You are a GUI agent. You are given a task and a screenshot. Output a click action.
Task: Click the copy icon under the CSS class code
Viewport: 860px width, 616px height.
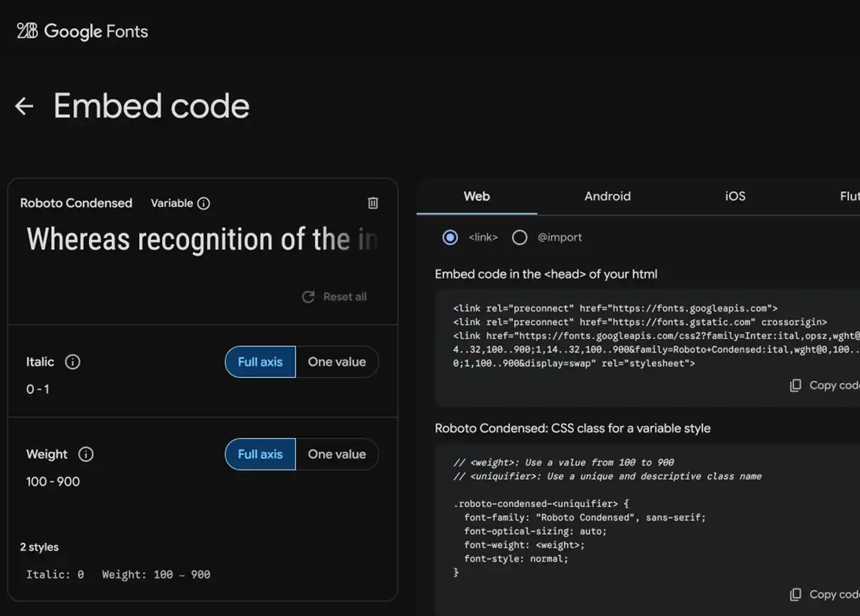pos(795,595)
